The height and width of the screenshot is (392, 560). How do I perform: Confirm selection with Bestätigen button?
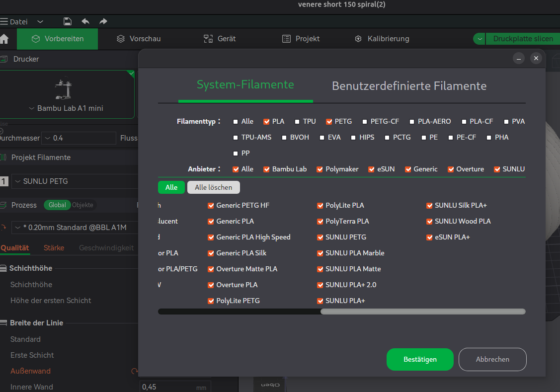pos(420,360)
